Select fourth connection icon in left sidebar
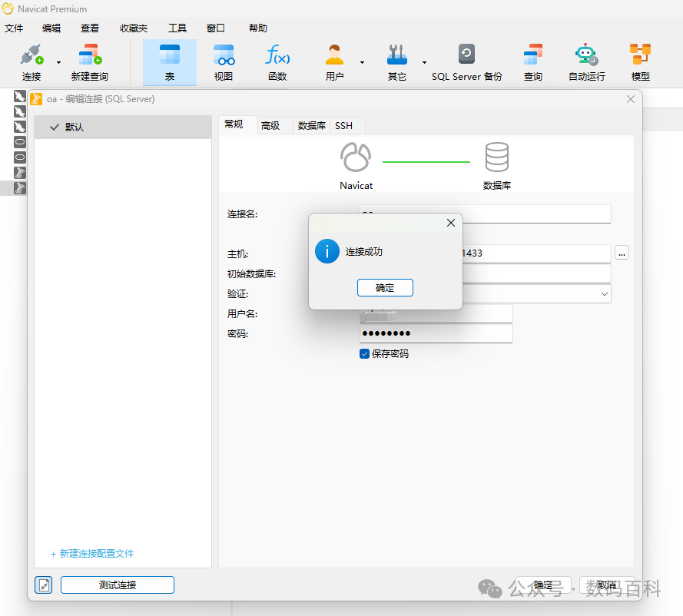 pos(20,142)
